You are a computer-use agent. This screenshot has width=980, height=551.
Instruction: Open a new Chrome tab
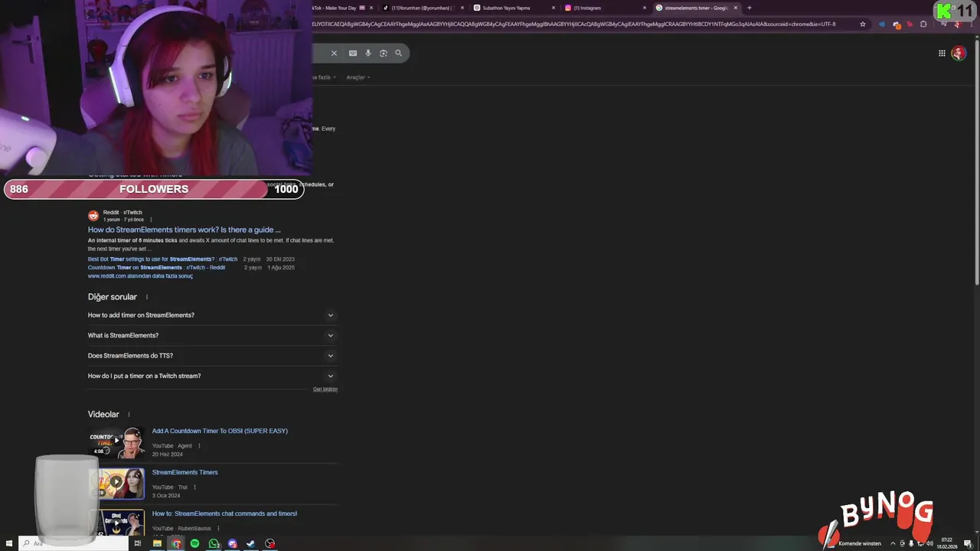[x=749, y=8]
